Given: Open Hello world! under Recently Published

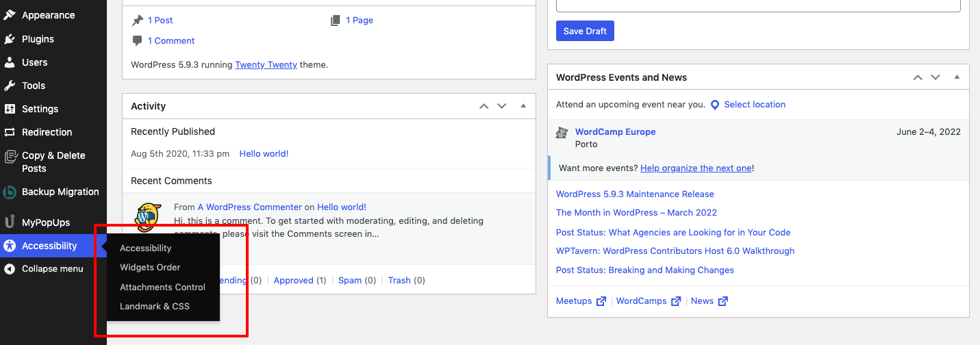Looking at the screenshot, I should [264, 154].
